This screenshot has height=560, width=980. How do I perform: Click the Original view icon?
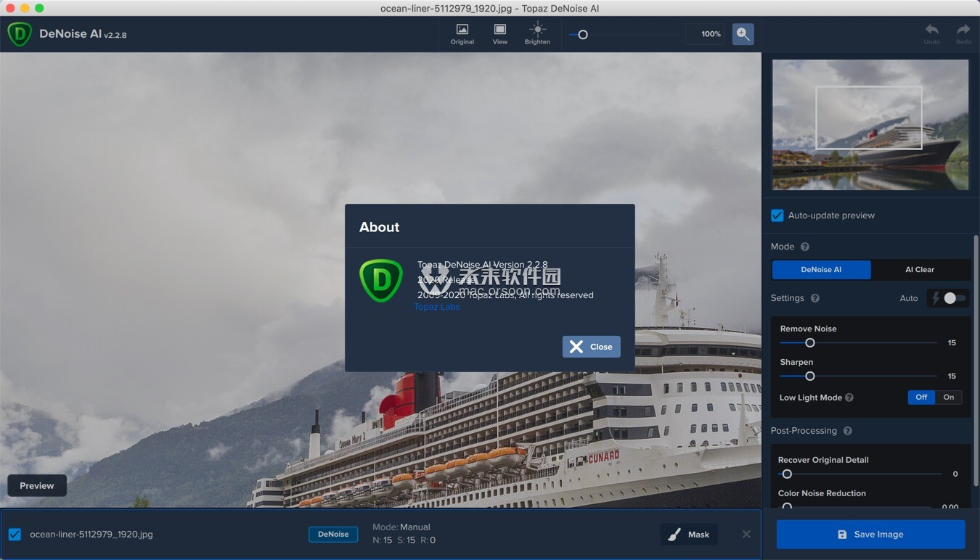[x=462, y=30]
